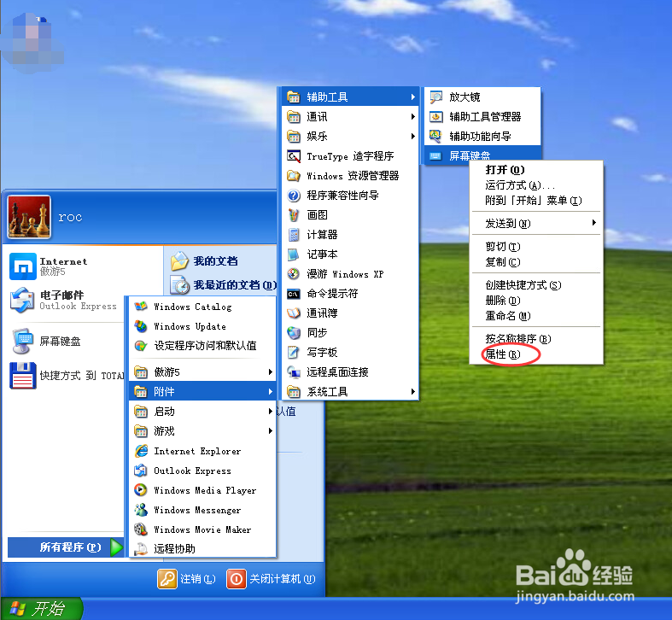The image size is (672, 620).
Task: Select 重命名(M) in the context menu
Action: point(535,316)
